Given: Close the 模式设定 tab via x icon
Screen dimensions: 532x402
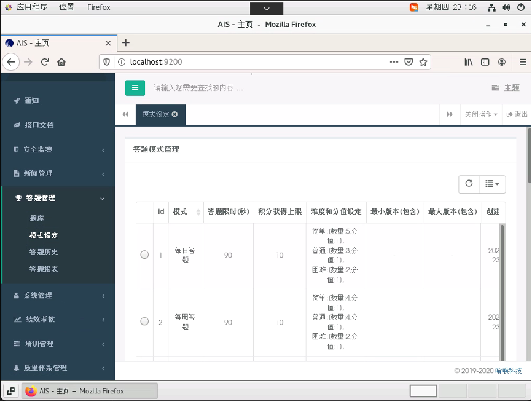Looking at the screenshot, I should coord(174,114).
